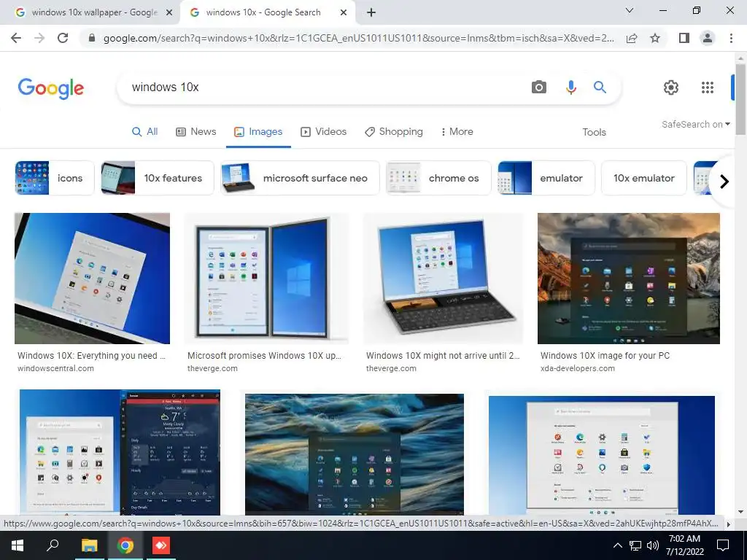
Task: Filter by the emulator chip
Action: click(x=546, y=178)
